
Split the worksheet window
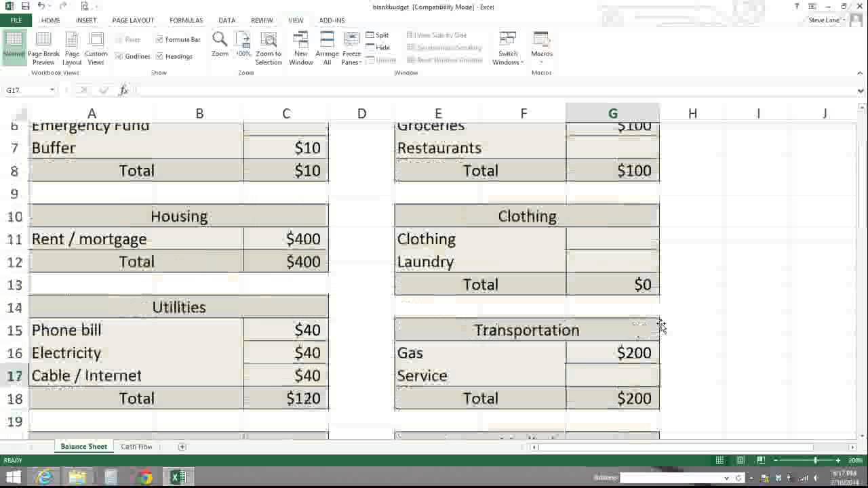(378, 35)
